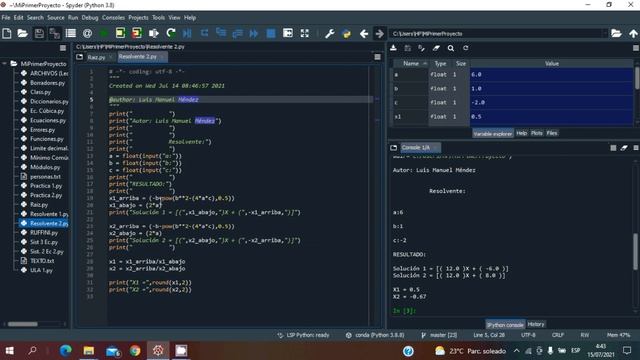Click the console Browse tabs folder button

tap(393, 148)
